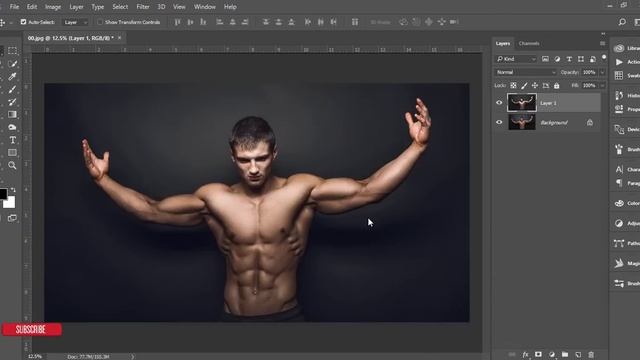Select the History Brush tool
The image size is (640, 360).
(x=12, y=102)
